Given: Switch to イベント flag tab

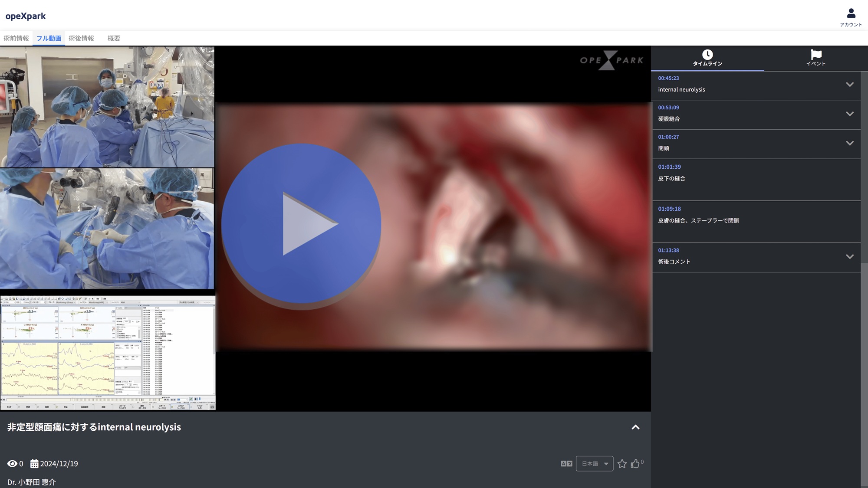Looking at the screenshot, I should 816,58.
